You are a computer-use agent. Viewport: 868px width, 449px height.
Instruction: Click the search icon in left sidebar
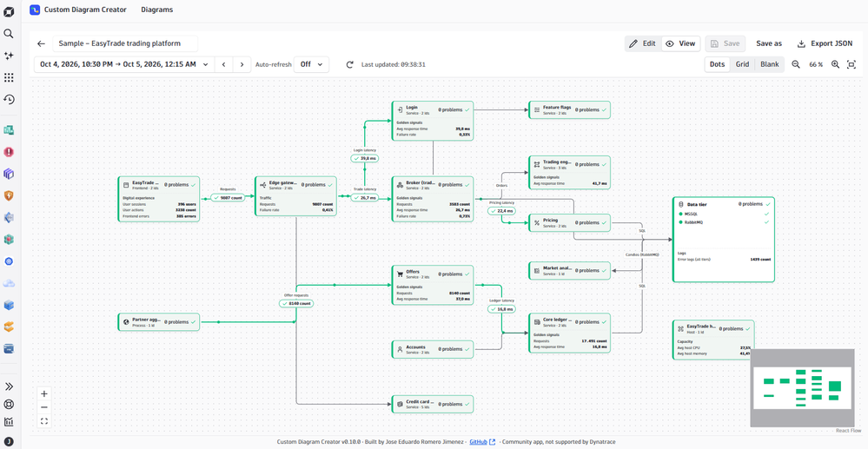(x=9, y=34)
